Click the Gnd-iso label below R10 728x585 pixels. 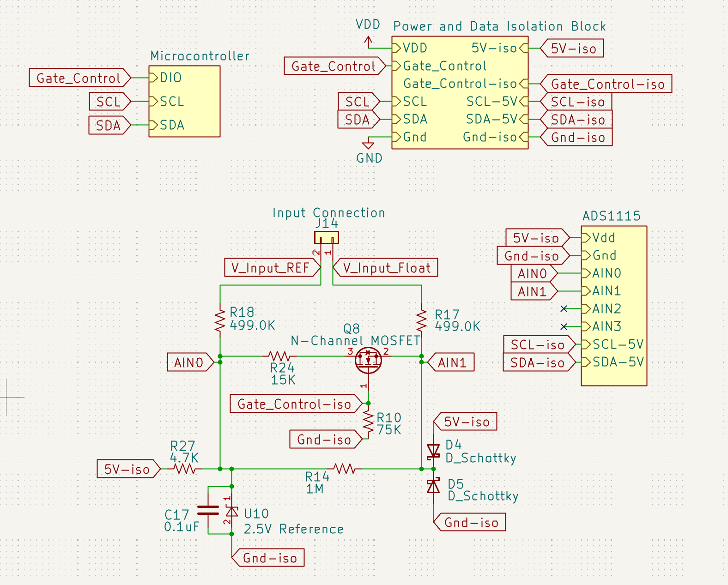pyautogui.click(x=326, y=439)
